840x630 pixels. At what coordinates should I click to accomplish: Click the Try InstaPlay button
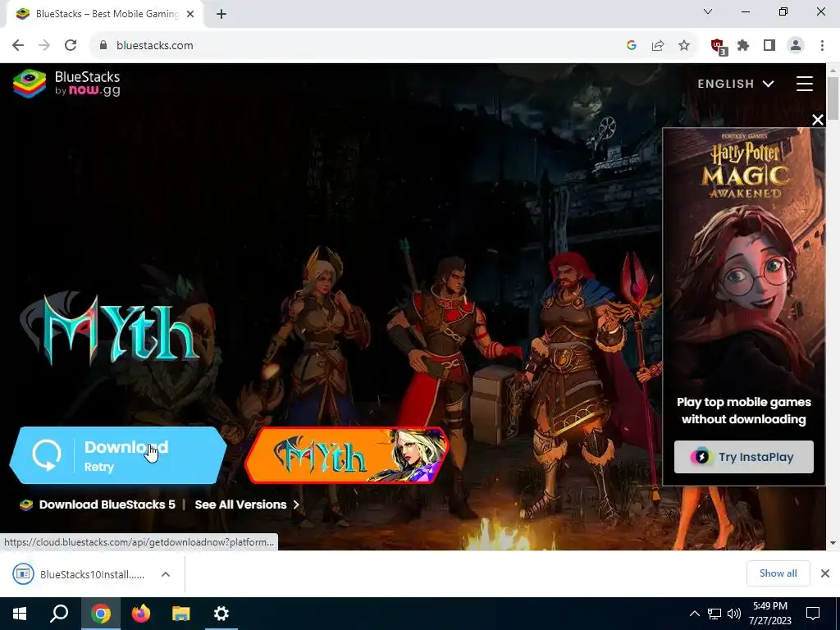coord(743,457)
